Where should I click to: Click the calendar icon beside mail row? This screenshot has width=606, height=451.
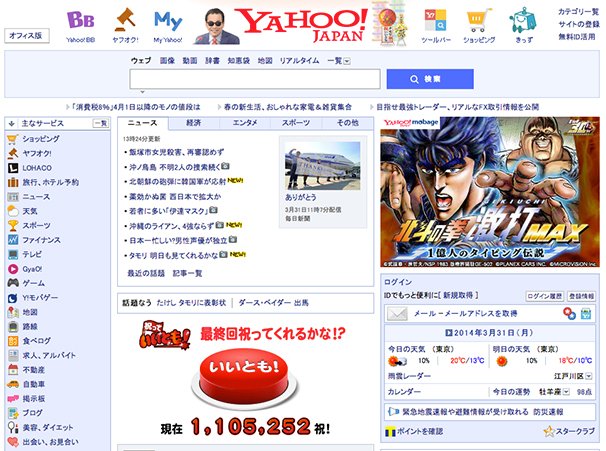[x=586, y=313]
